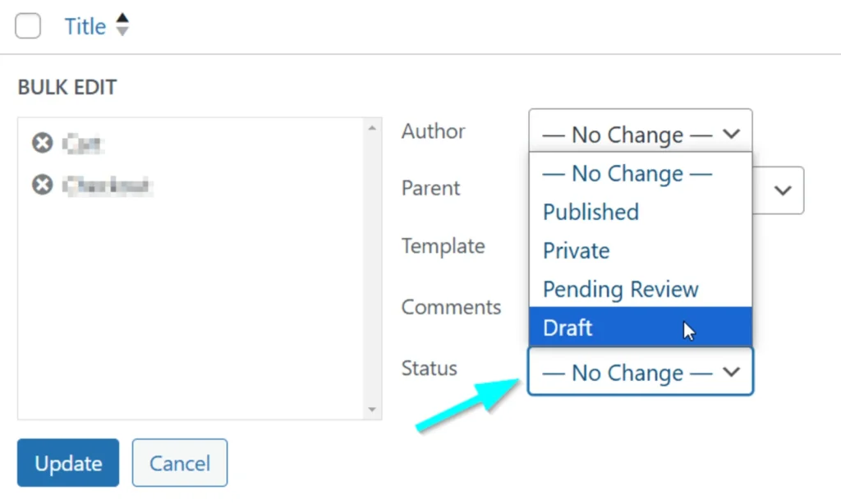The height and width of the screenshot is (504, 841).
Task: Choose Published as the new status
Action: (590, 212)
